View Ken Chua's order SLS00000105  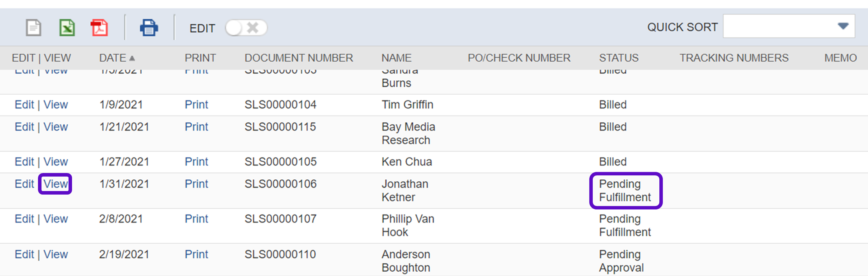pyautogui.click(x=56, y=162)
